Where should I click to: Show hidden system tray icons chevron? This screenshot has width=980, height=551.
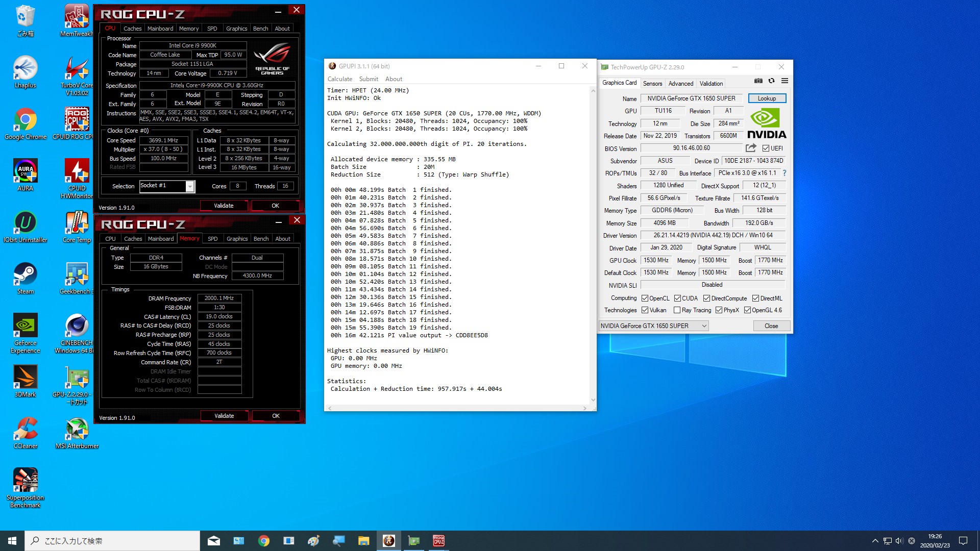click(x=875, y=541)
